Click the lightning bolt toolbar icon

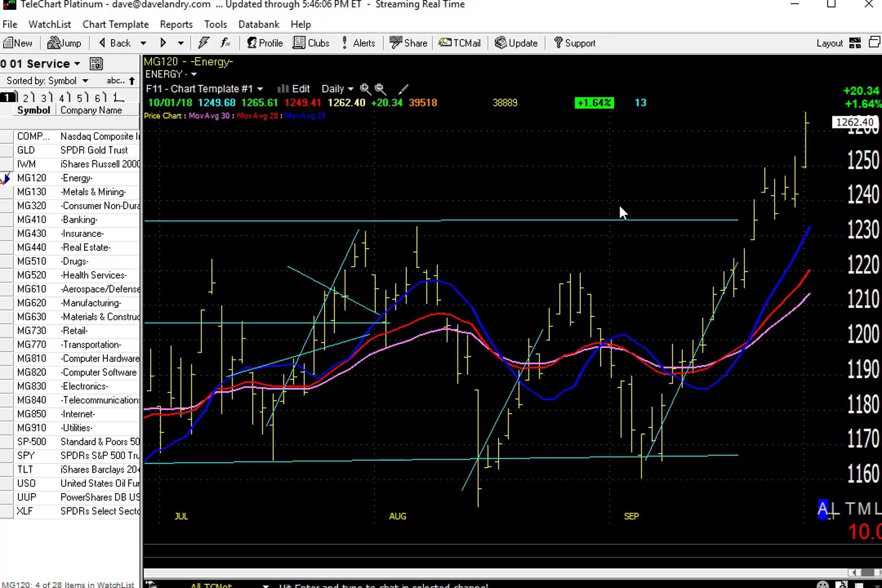click(203, 43)
